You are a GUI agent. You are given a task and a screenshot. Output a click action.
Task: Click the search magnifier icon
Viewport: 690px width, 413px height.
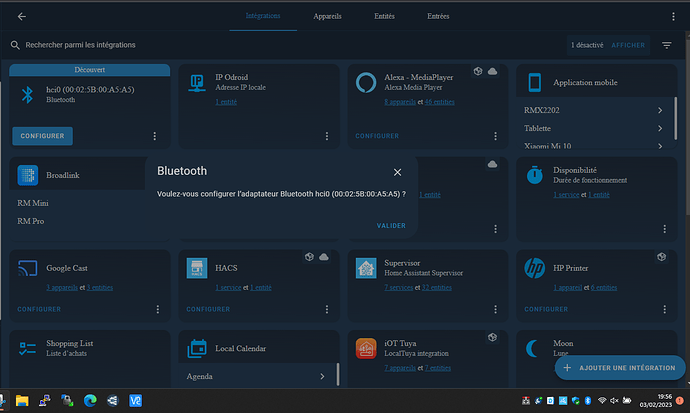[x=15, y=45]
